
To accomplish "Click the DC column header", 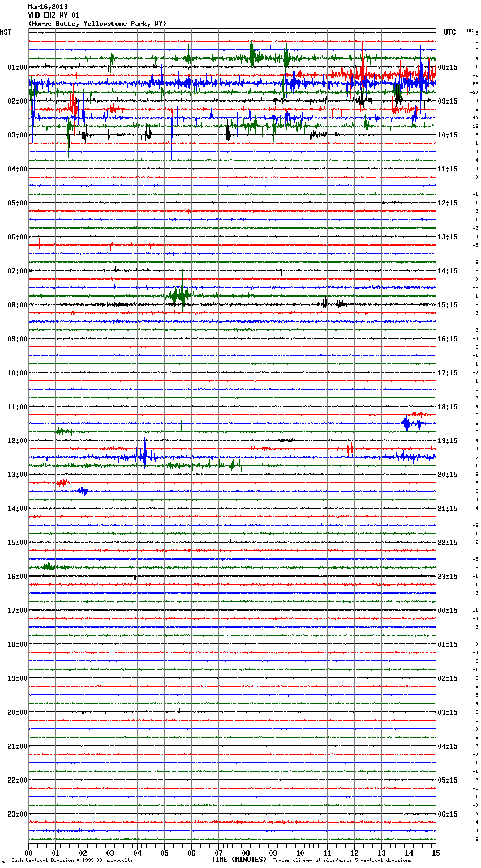I will click(470, 31).
